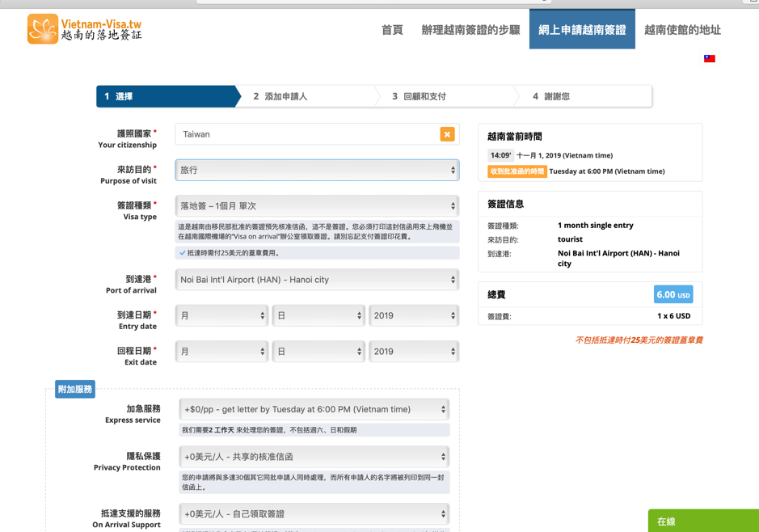
Task: Open the Express service dropdown
Action: (314, 410)
